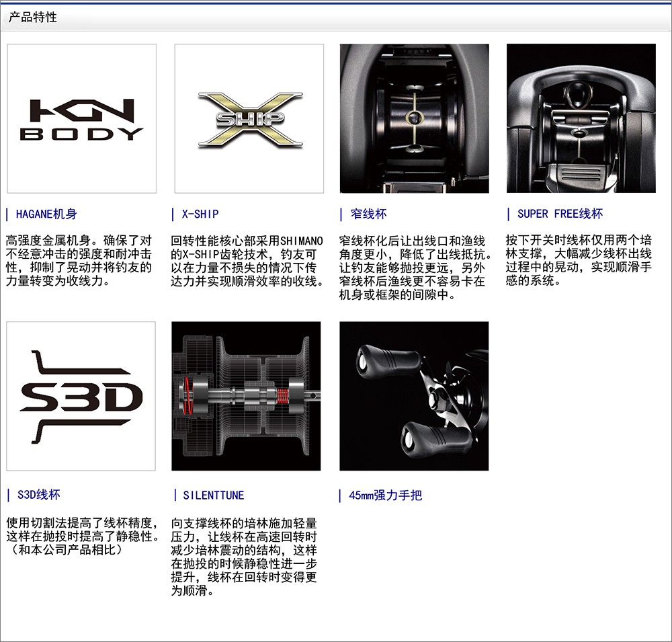Select the 45mm强力手把 heading
The image size is (672, 642).
click(385, 495)
